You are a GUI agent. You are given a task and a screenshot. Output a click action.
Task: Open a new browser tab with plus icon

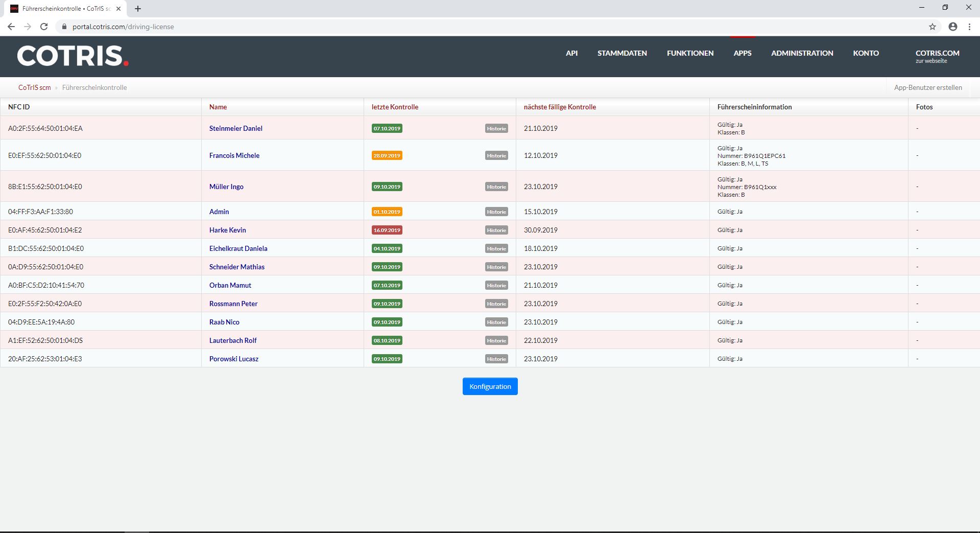click(137, 9)
